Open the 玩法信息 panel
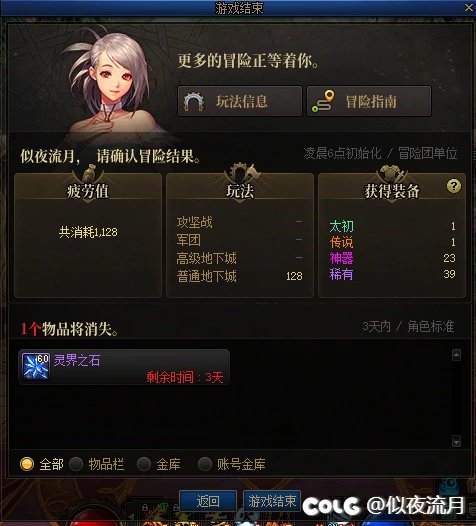Image resolution: width=476 pixels, height=526 pixels. 240,101
